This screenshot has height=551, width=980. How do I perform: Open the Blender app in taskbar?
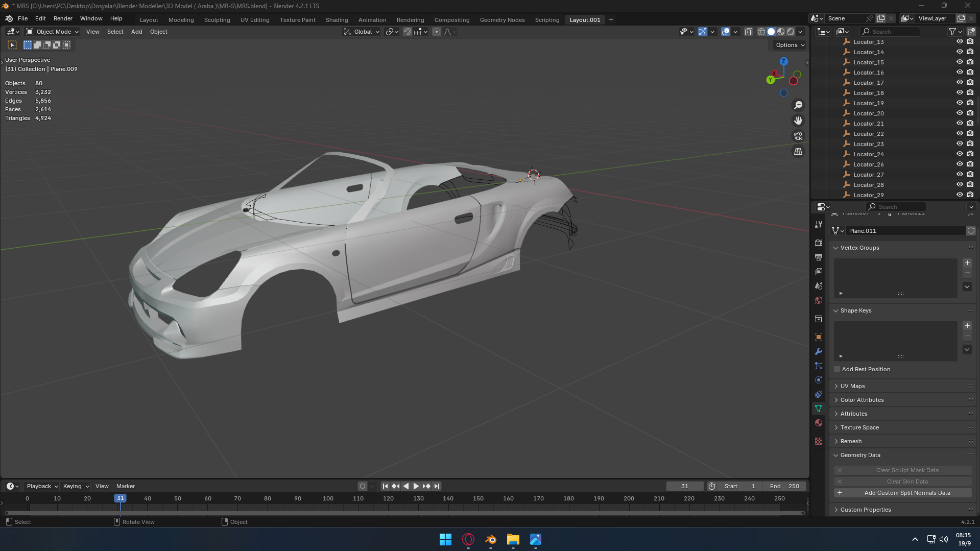click(x=491, y=539)
